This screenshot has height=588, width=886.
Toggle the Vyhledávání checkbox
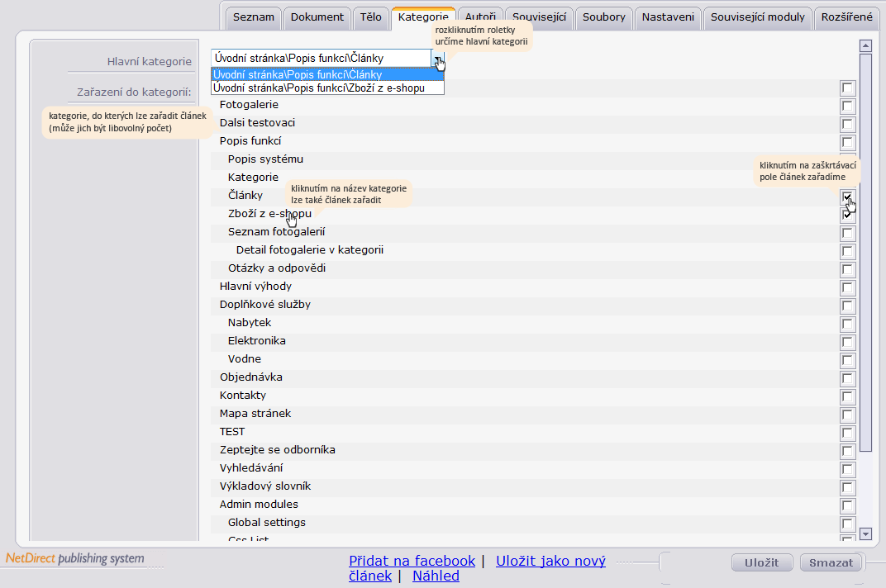coord(847,469)
